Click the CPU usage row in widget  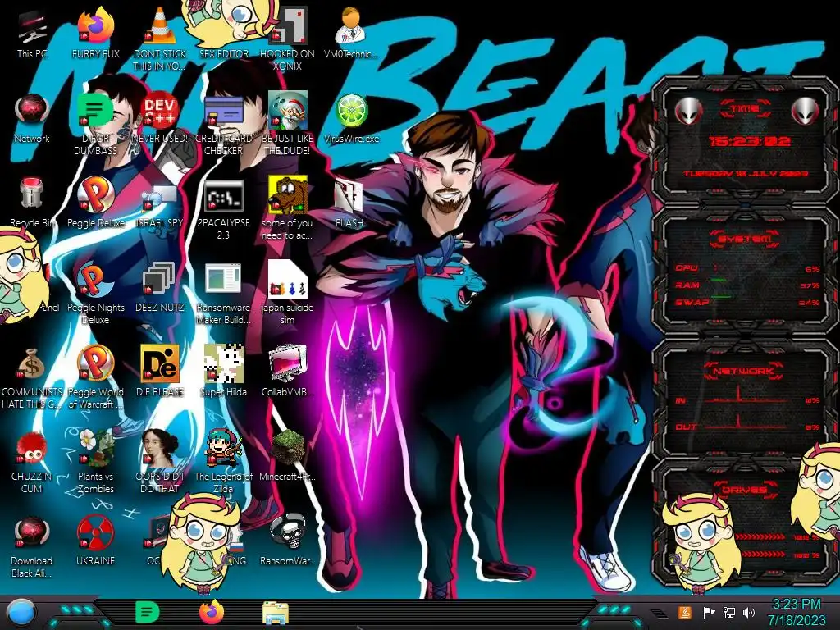[747, 268]
